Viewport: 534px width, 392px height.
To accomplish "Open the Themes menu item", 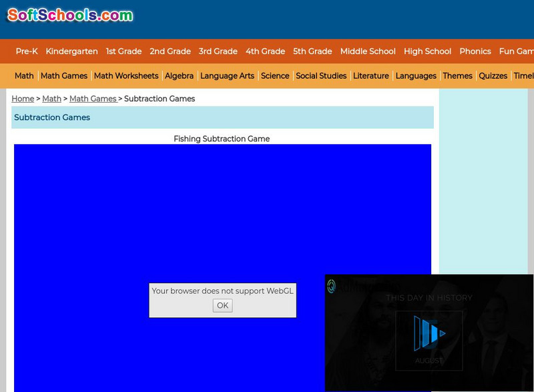I will pyautogui.click(x=458, y=75).
